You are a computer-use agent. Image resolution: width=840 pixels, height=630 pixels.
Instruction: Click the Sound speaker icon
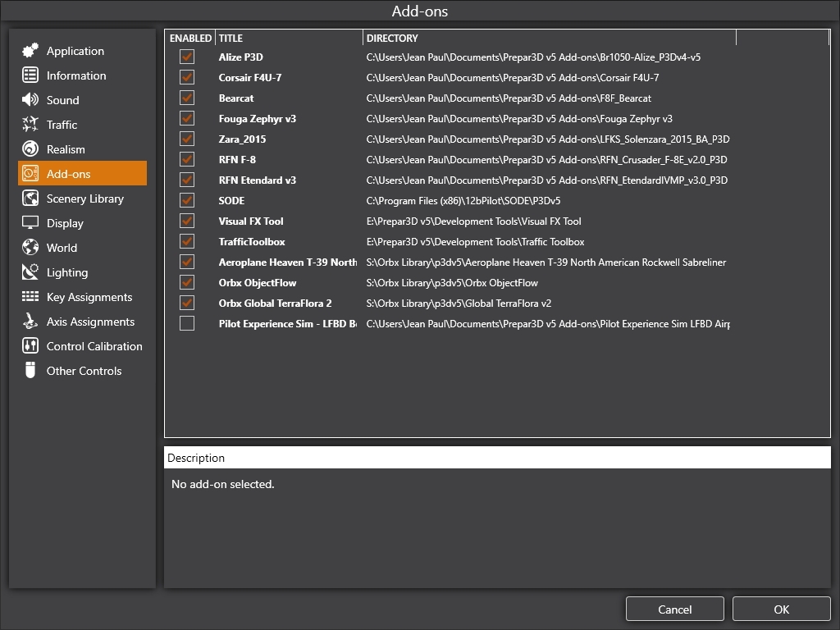pyautogui.click(x=30, y=100)
